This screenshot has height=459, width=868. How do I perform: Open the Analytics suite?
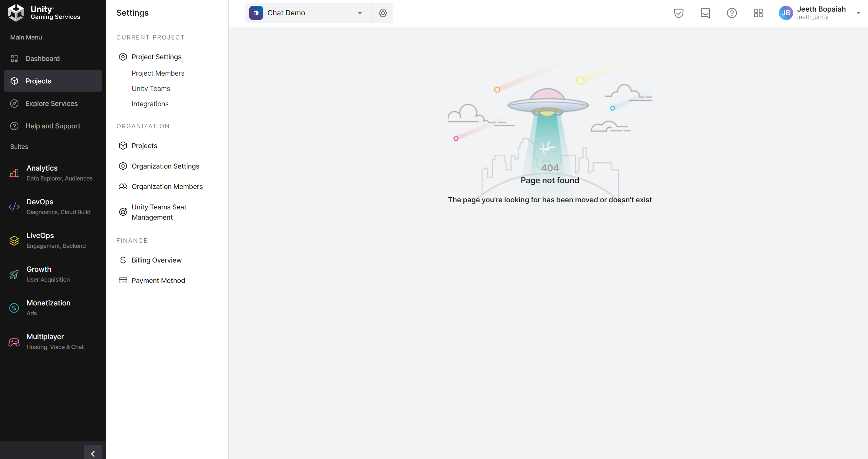coord(53,173)
